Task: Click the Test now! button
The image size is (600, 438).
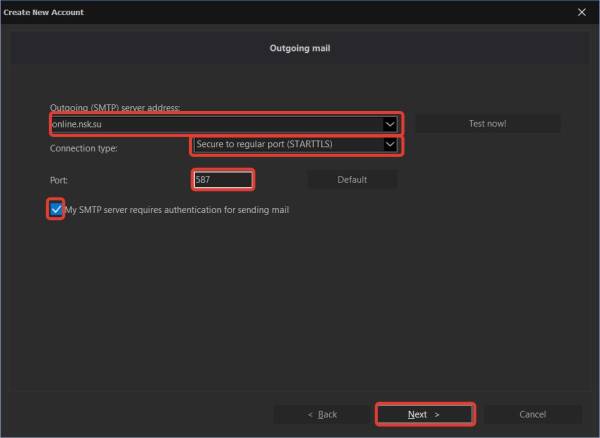Action: [487, 124]
